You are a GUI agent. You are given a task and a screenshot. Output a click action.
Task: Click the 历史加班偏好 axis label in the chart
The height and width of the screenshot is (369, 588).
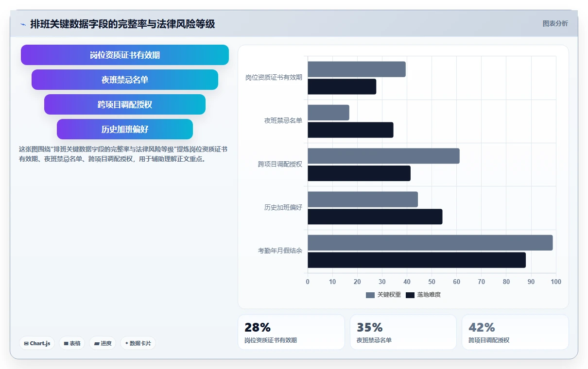coord(283,207)
